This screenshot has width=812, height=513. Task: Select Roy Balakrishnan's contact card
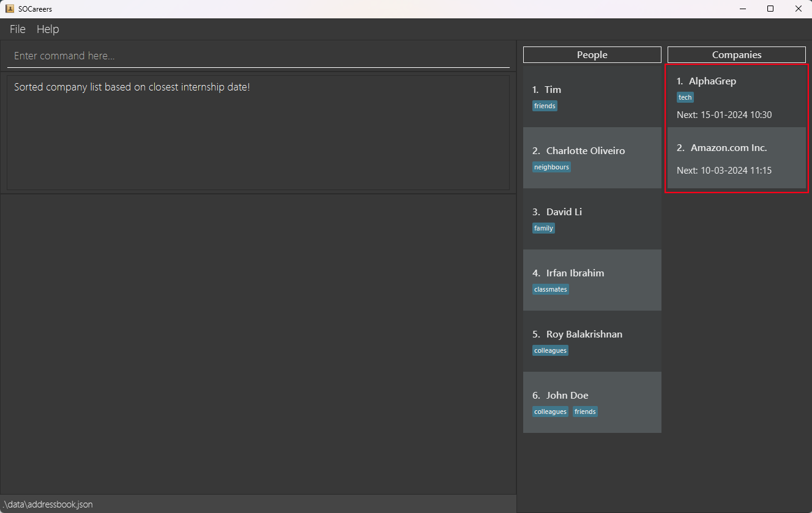(592, 341)
